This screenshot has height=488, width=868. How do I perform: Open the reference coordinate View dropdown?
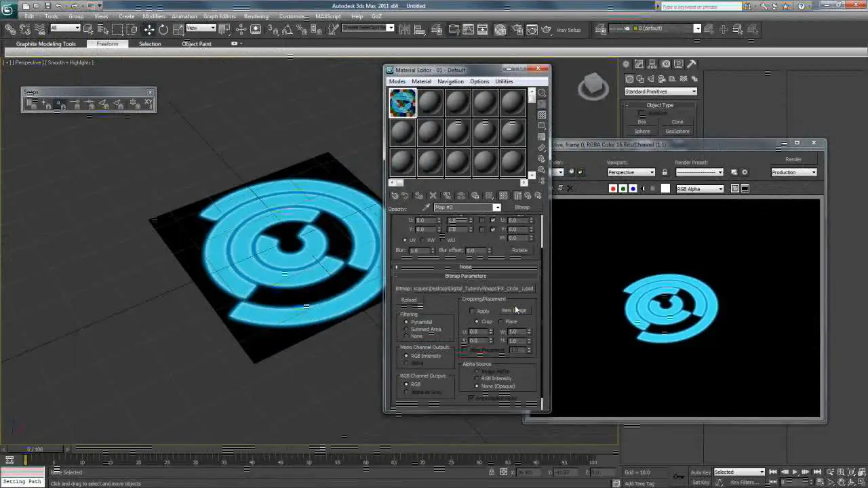coord(201,28)
